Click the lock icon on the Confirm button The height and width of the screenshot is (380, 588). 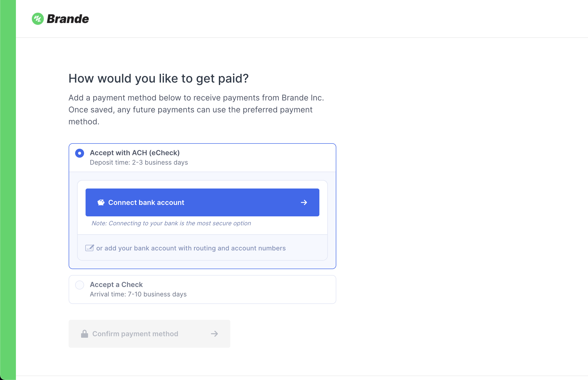click(85, 334)
